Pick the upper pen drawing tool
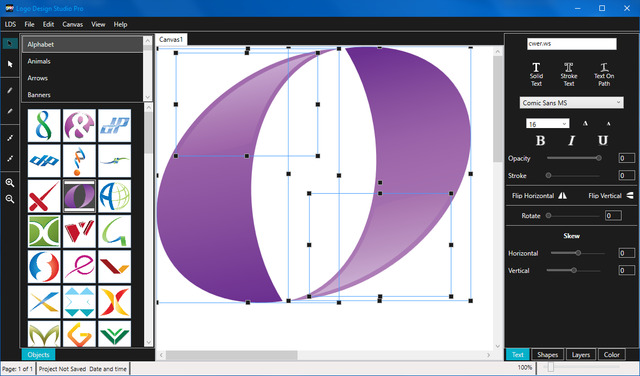Screen dimensions: 640x376 [x=10, y=91]
